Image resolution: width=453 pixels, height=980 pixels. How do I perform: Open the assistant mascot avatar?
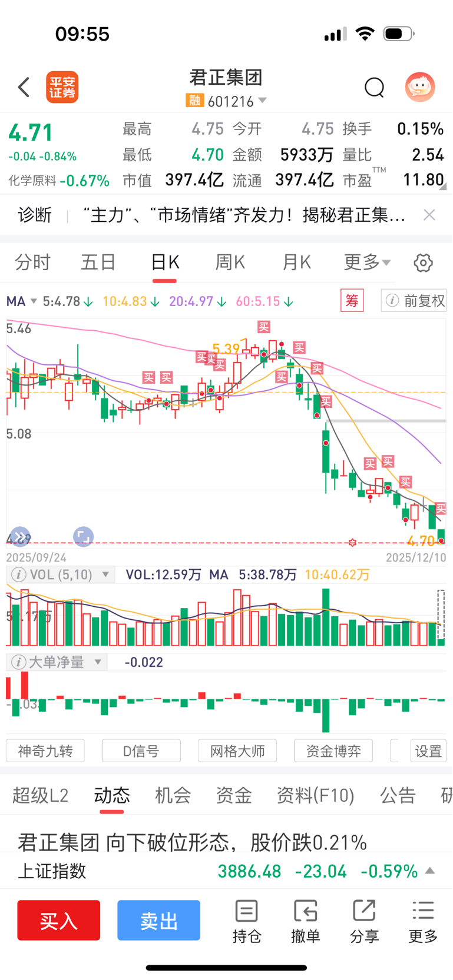pyautogui.click(x=420, y=87)
